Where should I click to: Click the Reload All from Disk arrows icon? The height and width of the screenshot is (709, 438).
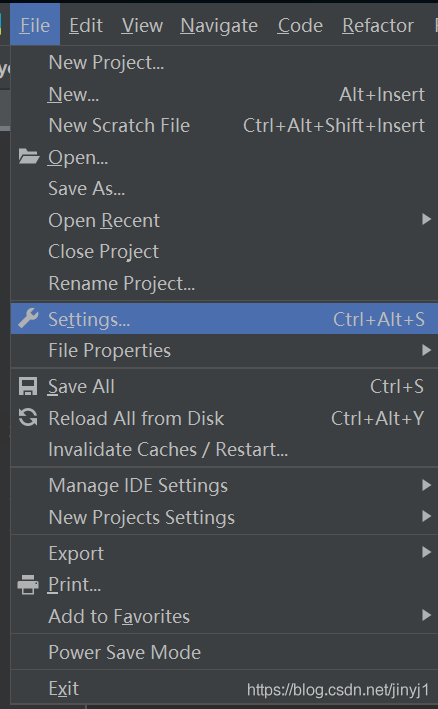click(28, 418)
